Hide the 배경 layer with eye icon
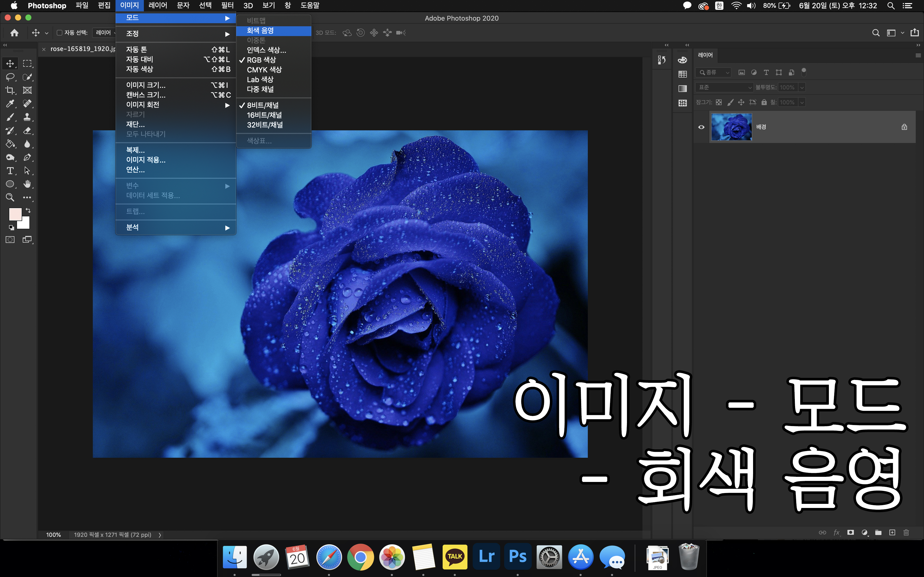 (702, 127)
